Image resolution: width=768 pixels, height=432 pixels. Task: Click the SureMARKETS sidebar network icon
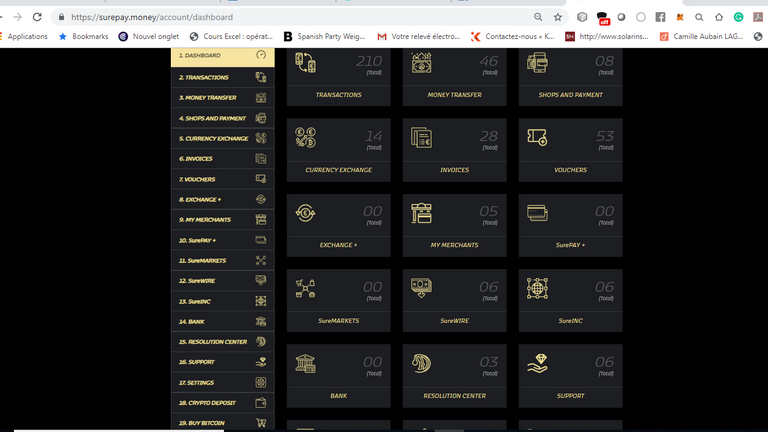tap(261, 260)
